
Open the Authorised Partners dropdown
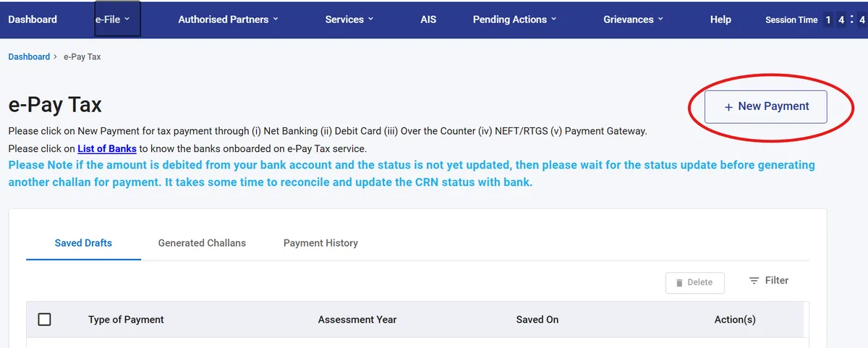tap(228, 20)
